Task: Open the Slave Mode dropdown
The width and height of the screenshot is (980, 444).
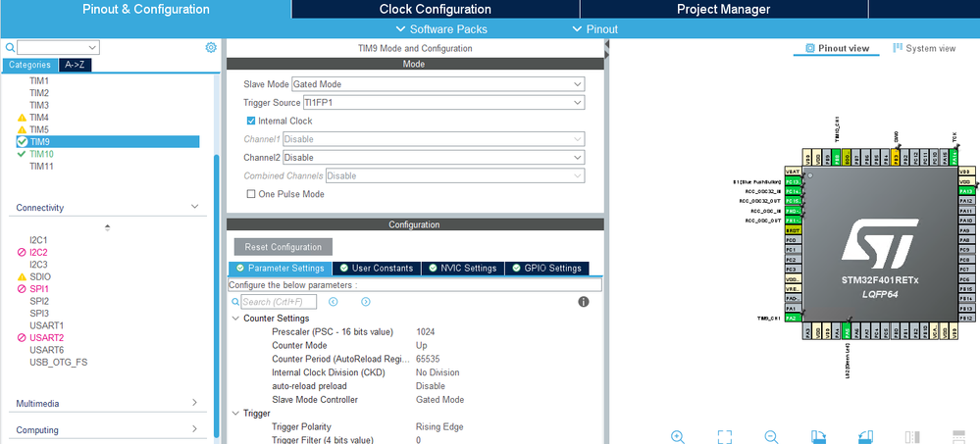Action: click(438, 84)
